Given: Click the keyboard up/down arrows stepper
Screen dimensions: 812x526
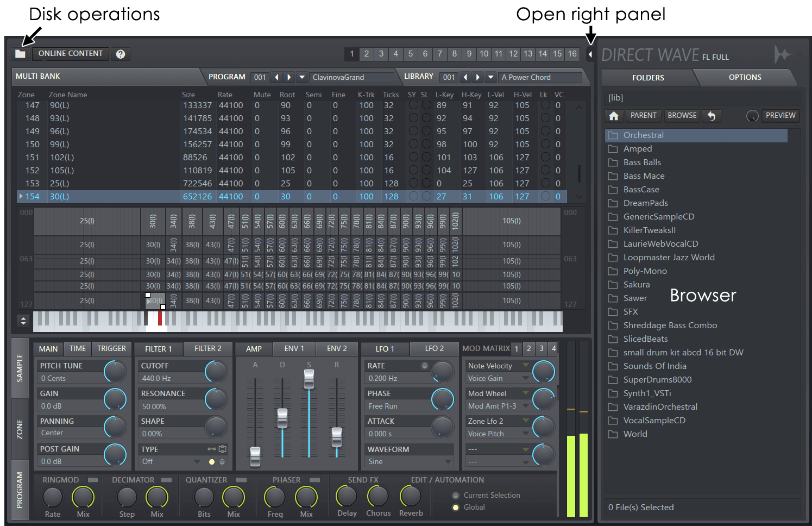Looking at the screenshot, I should [23, 321].
